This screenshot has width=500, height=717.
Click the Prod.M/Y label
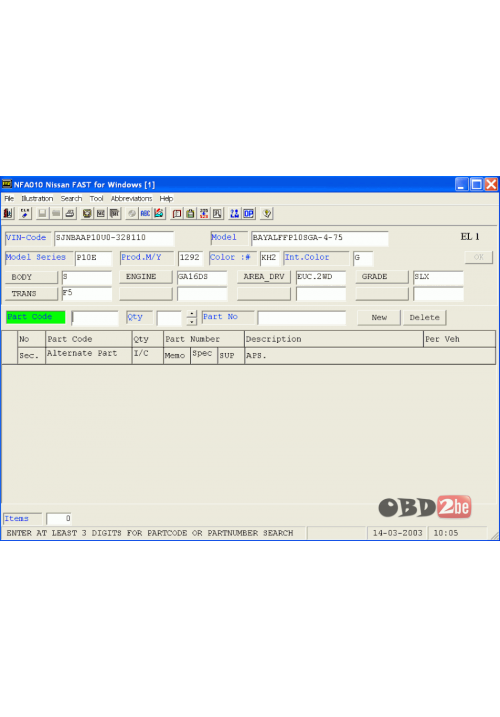click(147, 257)
